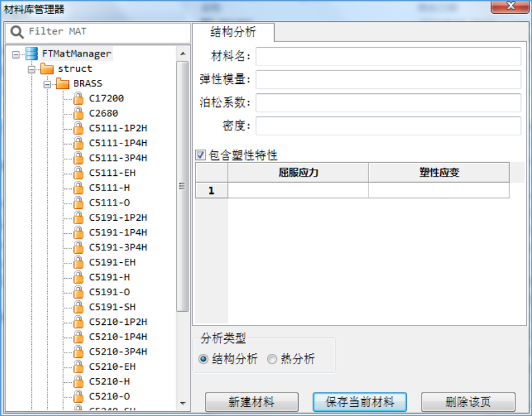Collapse the struct tree node

click(31, 69)
